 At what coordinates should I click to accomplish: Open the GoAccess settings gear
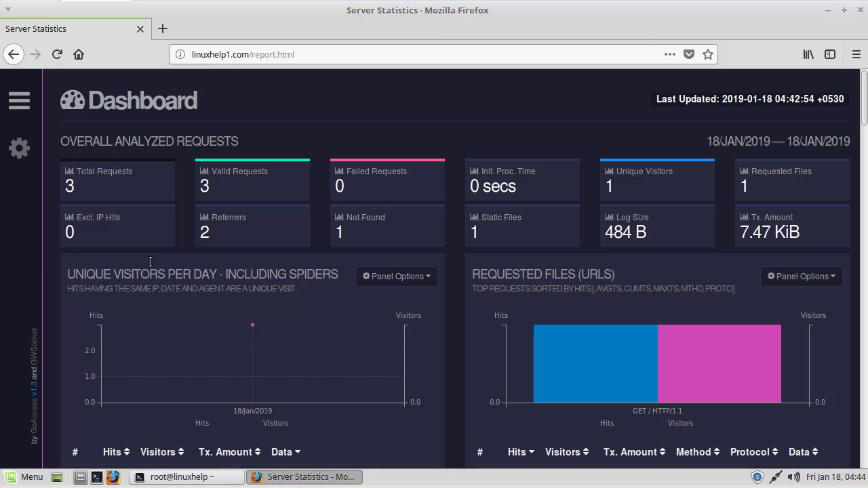(19, 148)
